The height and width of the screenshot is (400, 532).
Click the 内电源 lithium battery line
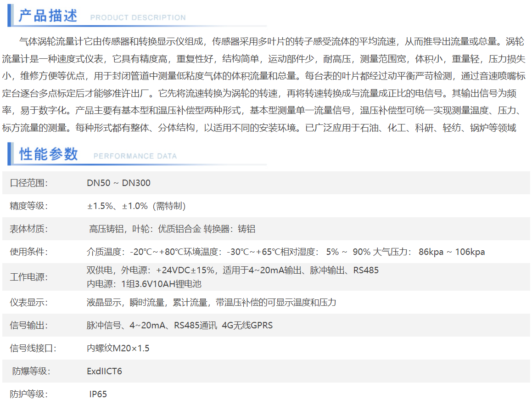tap(144, 284)
